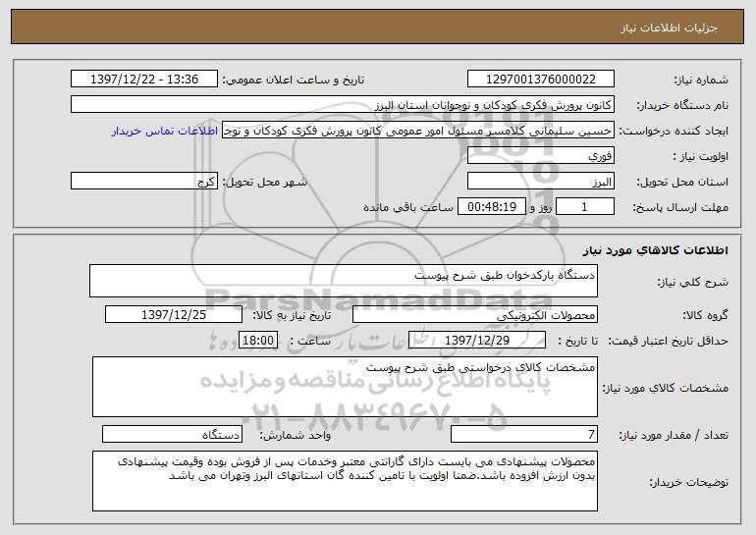
Task: Click the label توضیحات خریدار
Action: tap(688, 482)
